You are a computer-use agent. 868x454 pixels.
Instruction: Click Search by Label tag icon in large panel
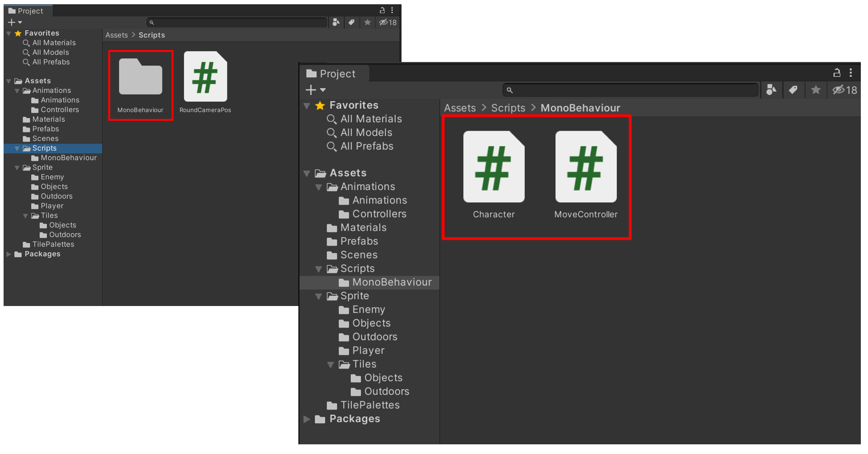(793, 90)
